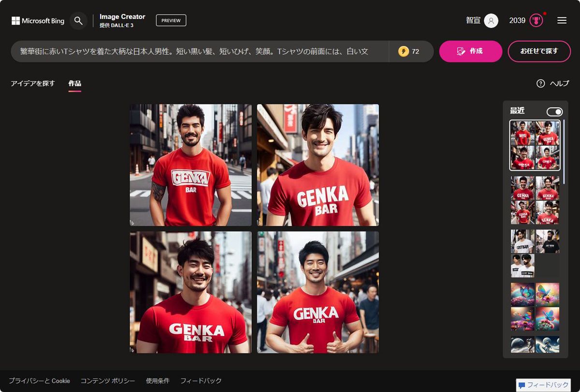Select the recent butterfly images set
This screenshot has height=392, width=580.
(x=535, y=306)
